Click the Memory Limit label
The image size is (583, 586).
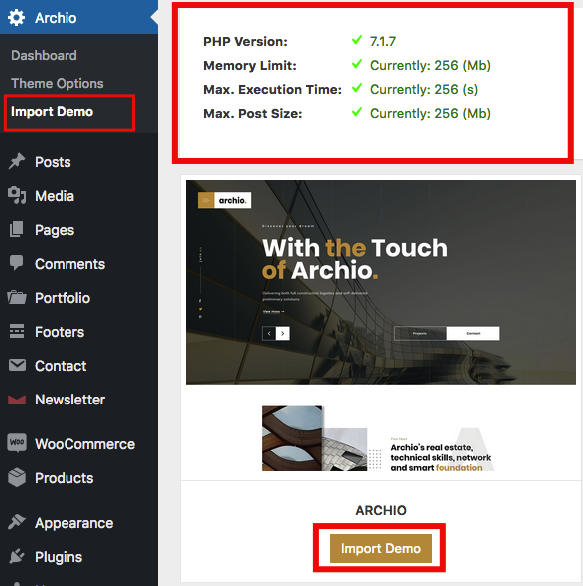click(x=250, y=65)
